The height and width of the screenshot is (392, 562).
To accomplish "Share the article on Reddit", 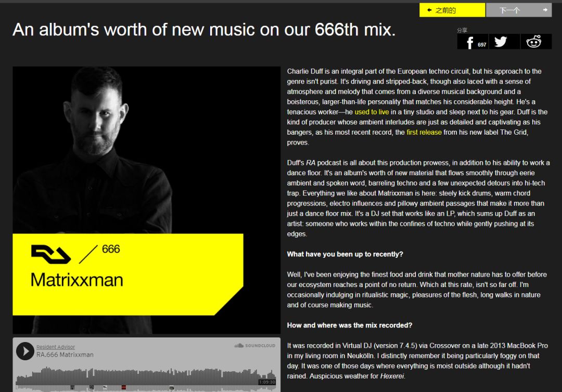I will point(535,42).
